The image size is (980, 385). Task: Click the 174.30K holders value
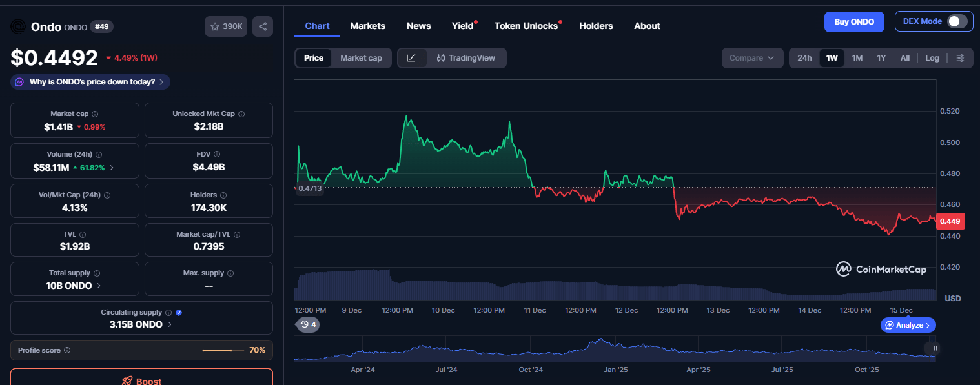(x=209, y=207)
